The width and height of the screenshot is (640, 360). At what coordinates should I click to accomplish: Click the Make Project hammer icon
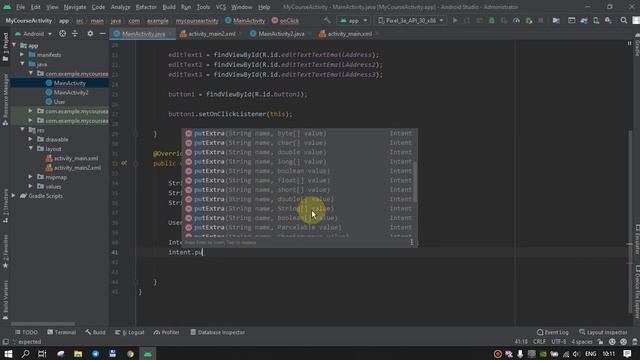[327, 20]
